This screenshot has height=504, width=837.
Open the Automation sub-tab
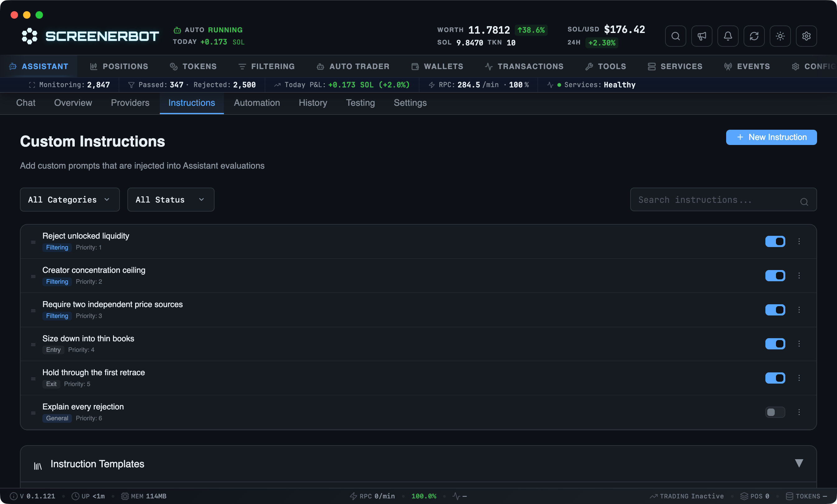click(257, 103)
